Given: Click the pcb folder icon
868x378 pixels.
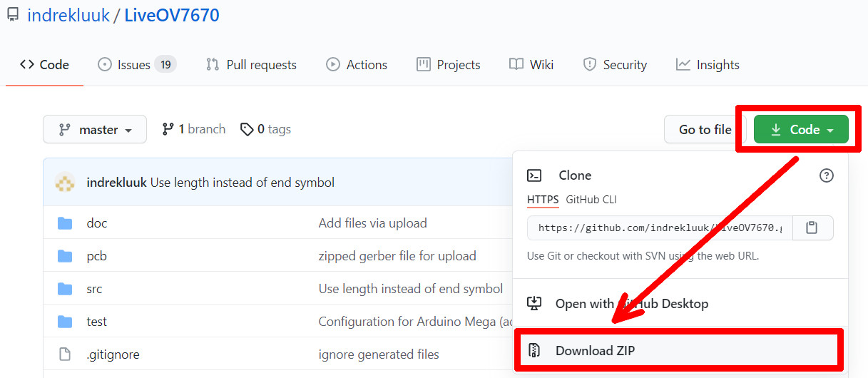Looking at the screenshot, I should [65, 256].
